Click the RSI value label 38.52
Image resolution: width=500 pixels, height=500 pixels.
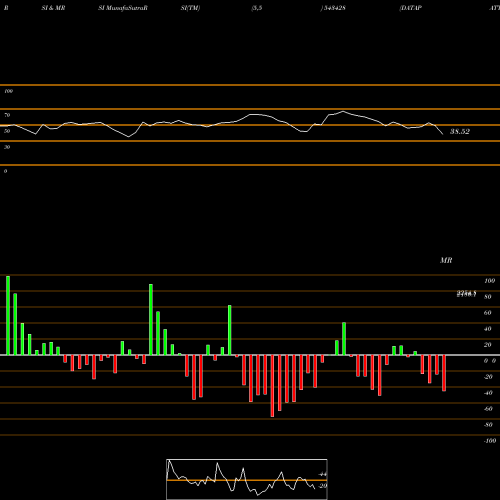tap(460, 131)
